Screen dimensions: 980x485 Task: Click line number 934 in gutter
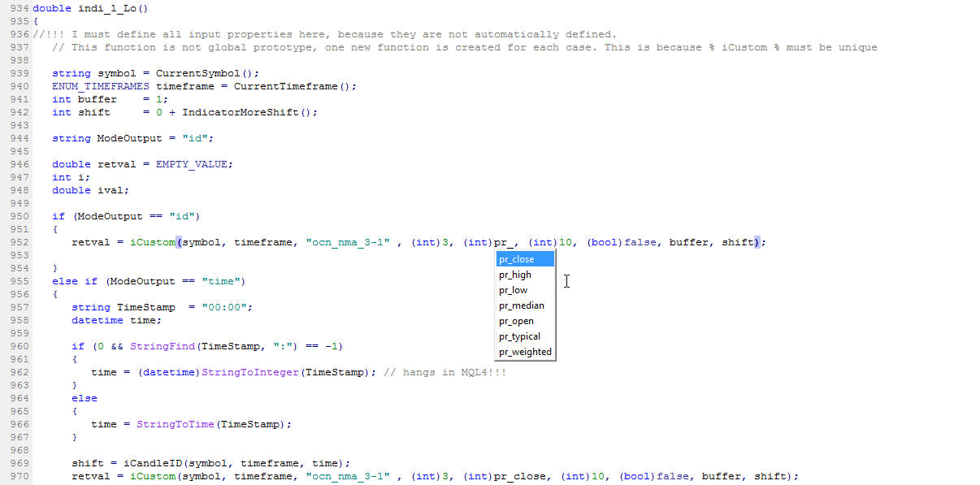click(20, 8)
